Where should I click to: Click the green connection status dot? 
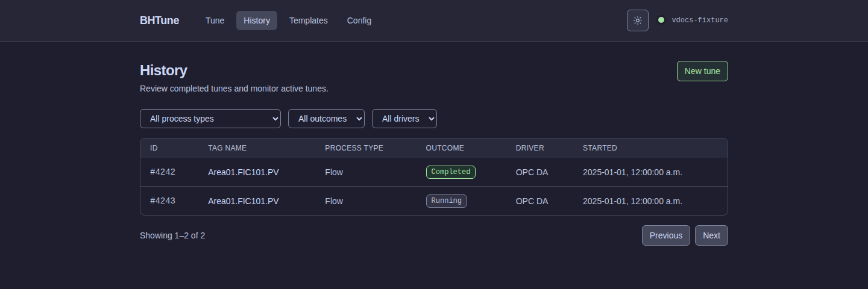(x=661, y=20)
